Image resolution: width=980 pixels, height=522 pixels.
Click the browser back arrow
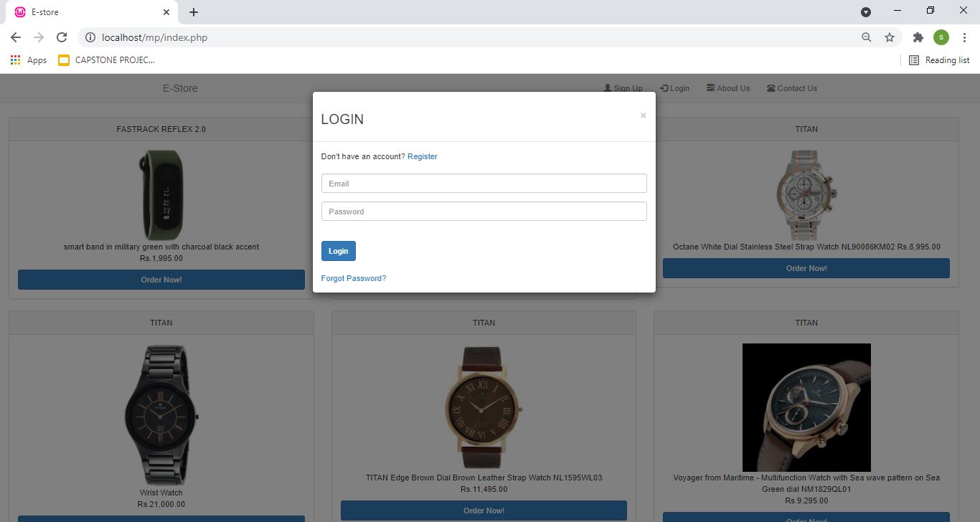tap(16, 37)
